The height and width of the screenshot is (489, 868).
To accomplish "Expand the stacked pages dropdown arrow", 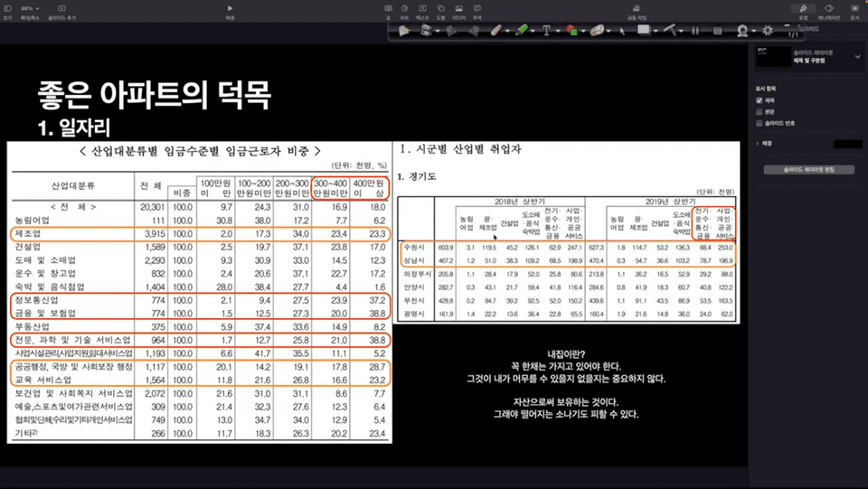I will click(x=438, y=32).
